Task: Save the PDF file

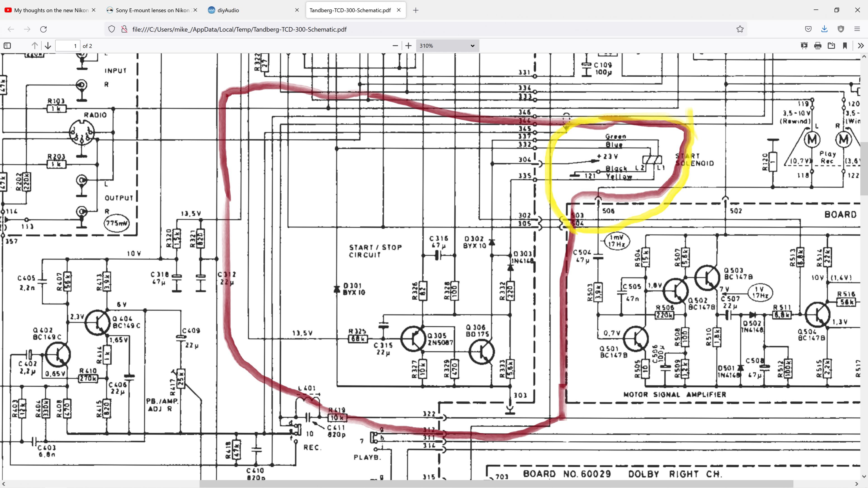Action: coord(831,46)
